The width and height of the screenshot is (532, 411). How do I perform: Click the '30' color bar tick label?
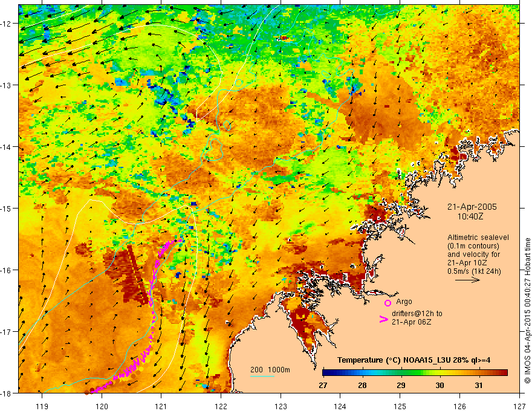440,385
